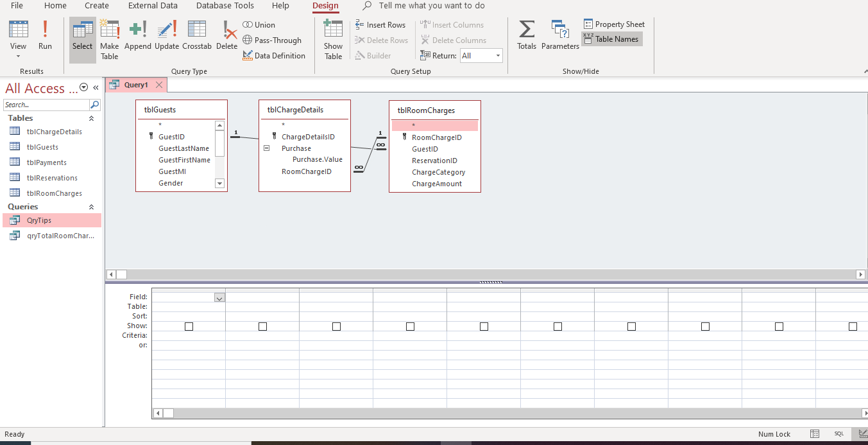
Task: Click Insert Rows in Query Setup
Action: pyautogui.click(x=380, y=24)
